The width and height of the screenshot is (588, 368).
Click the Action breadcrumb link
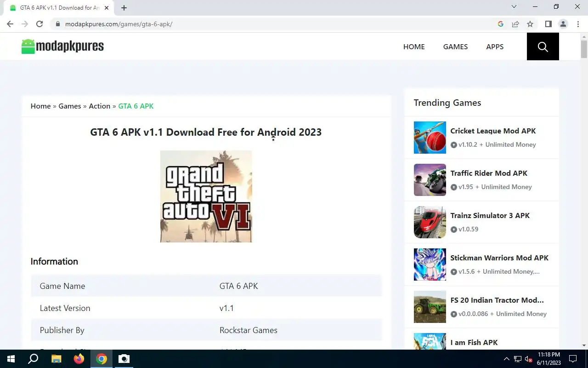pos(99,106)
